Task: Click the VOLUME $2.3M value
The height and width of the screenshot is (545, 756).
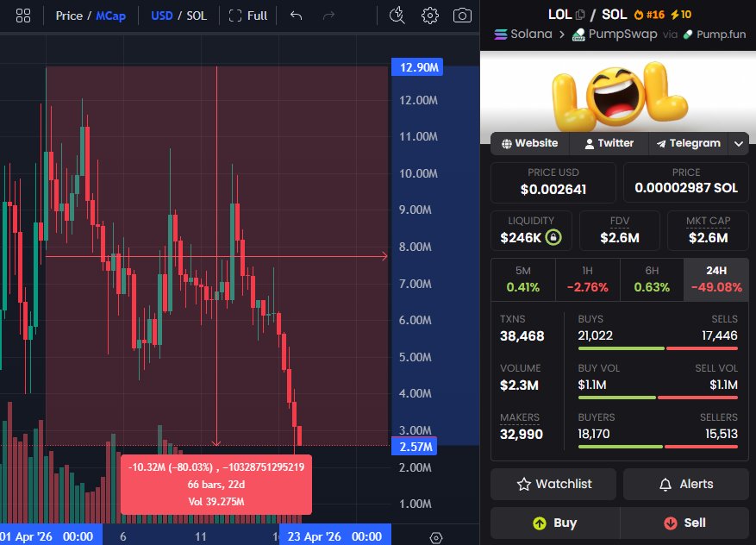Action: point(519,385)
